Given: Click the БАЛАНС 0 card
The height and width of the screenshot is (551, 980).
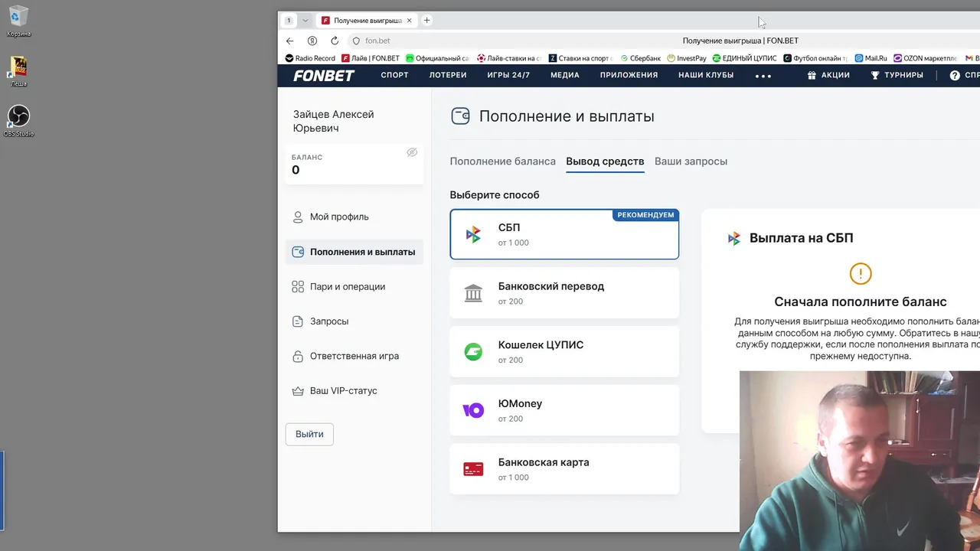Looking at the screenshot, I should click(354, 165).
